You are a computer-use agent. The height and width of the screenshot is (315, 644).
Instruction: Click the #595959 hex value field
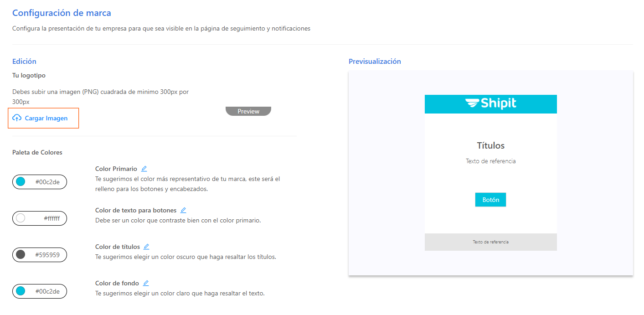[47, 255]
